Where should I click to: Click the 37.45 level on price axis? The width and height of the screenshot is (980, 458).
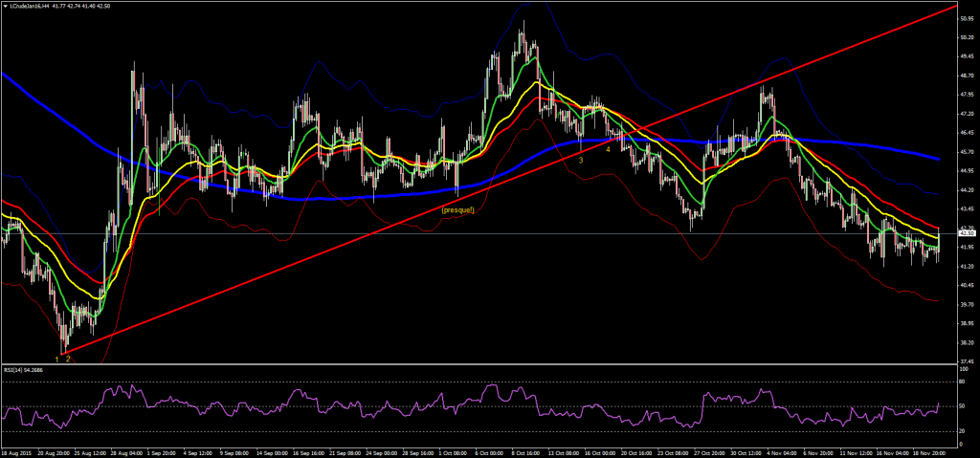967,360
